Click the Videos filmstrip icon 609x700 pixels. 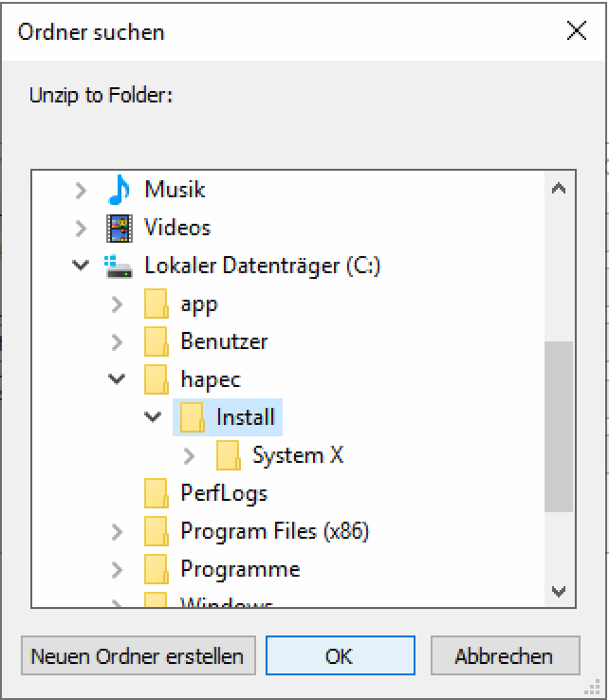pos(119,228)
